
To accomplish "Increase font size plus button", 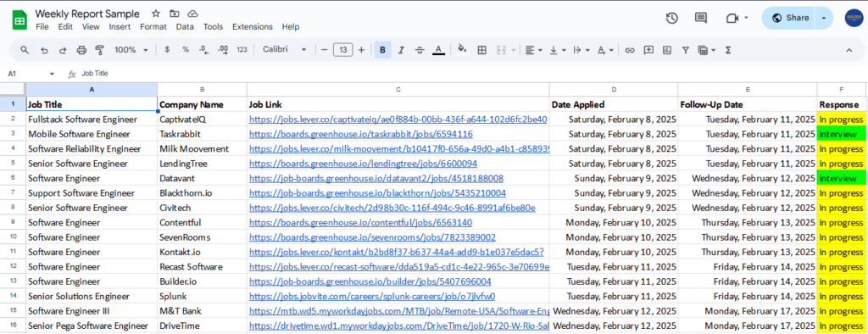I will [361, 50].
